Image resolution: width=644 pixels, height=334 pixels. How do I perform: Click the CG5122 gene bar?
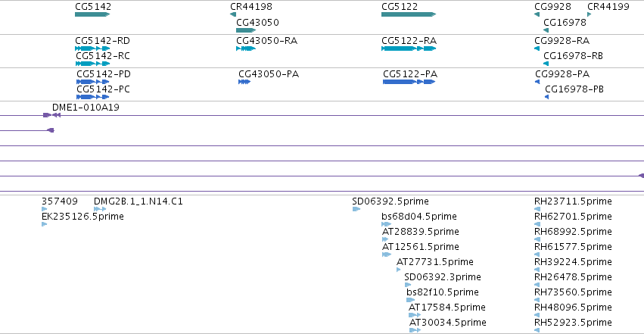pos(408,14)
